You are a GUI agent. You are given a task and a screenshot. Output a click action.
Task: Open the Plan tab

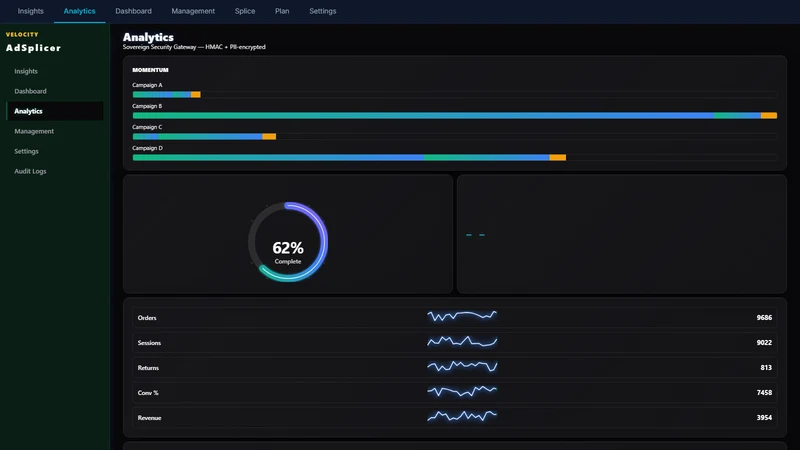pyautogui.click(x=282, y=11)
